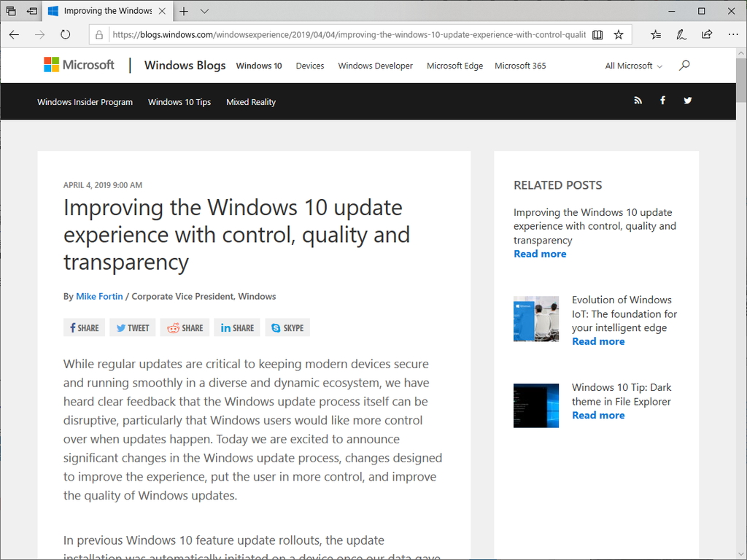747x560 pixels.
Task: Open the blog's Twitter icon
Action: click(x=687, y=101)
